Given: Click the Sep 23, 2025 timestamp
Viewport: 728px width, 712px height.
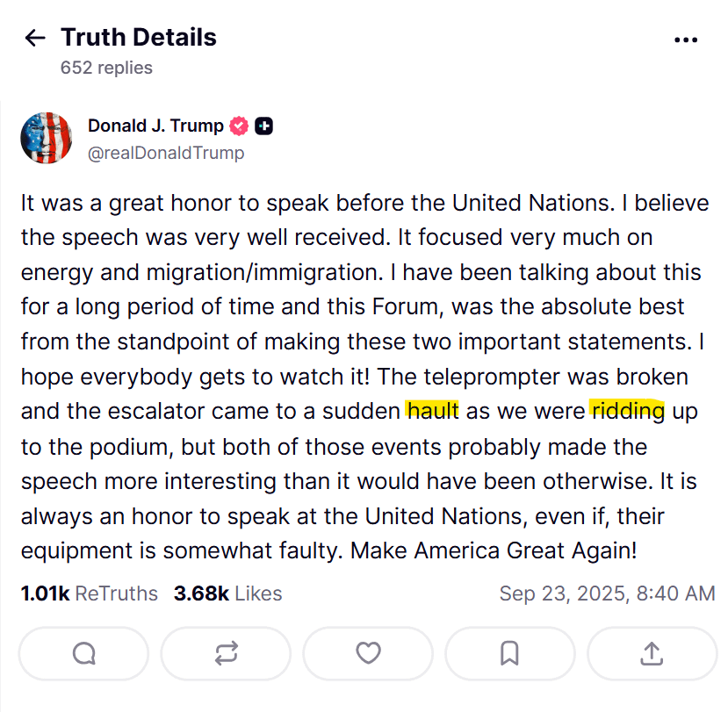Looking at the screenshot, I should pos(607,593).
